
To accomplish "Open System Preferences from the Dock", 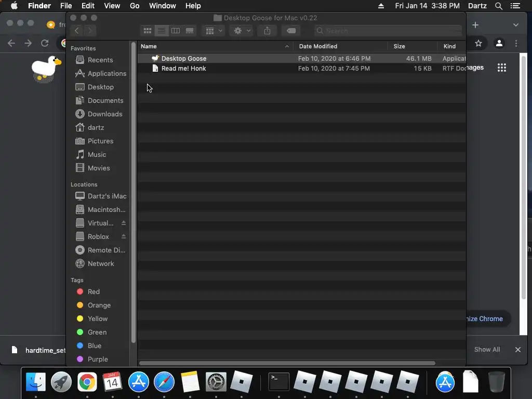I will coord(216,382).
